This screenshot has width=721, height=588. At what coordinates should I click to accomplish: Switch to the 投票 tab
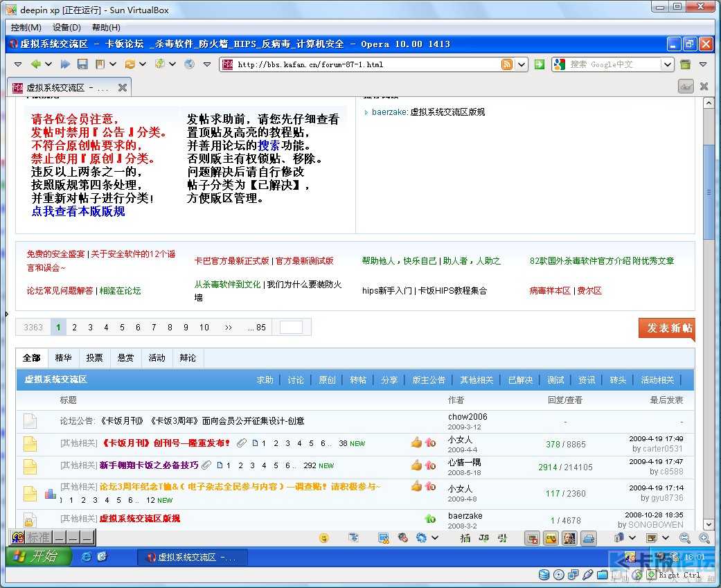tap(95, 357)
